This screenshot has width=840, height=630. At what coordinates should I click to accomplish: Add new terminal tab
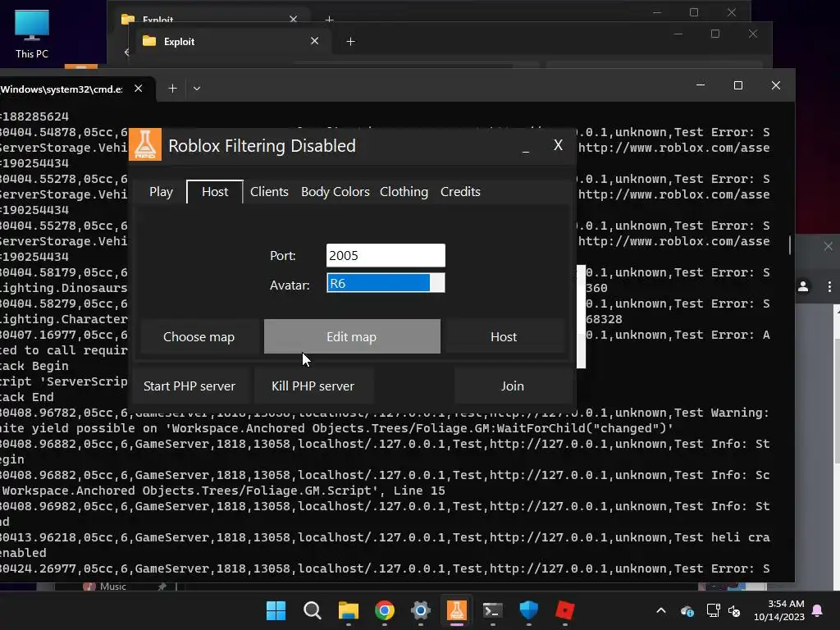tap(172, 89)
